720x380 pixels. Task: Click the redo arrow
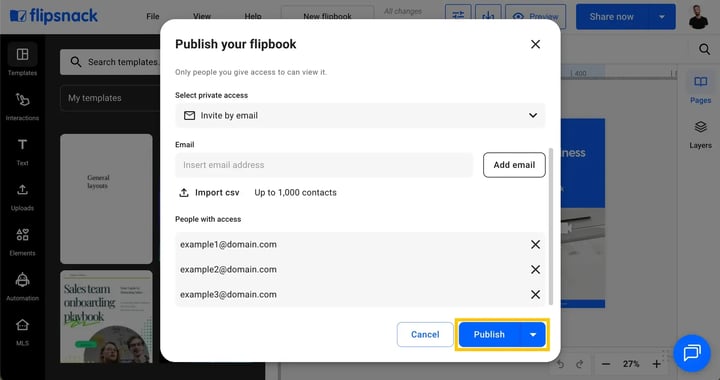click(580, 364)
